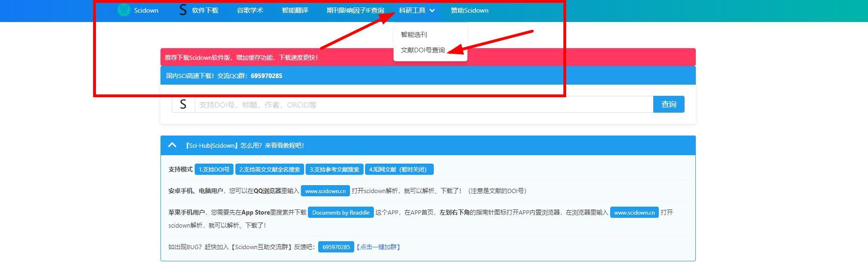
Task: Click the S icon left of search box
Action: [x=183, y=104]
